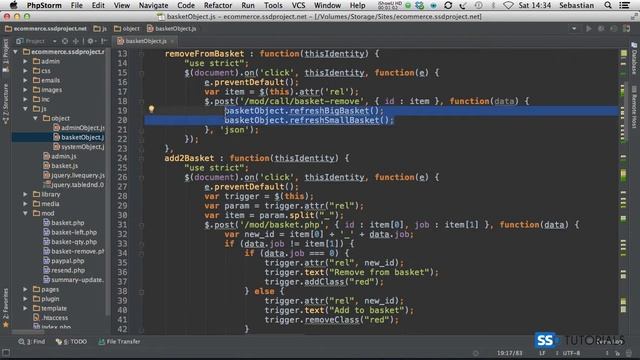Screen dimensions: 640x360
Task: Click the Run play button in toolbar
Action: (589, 29)
